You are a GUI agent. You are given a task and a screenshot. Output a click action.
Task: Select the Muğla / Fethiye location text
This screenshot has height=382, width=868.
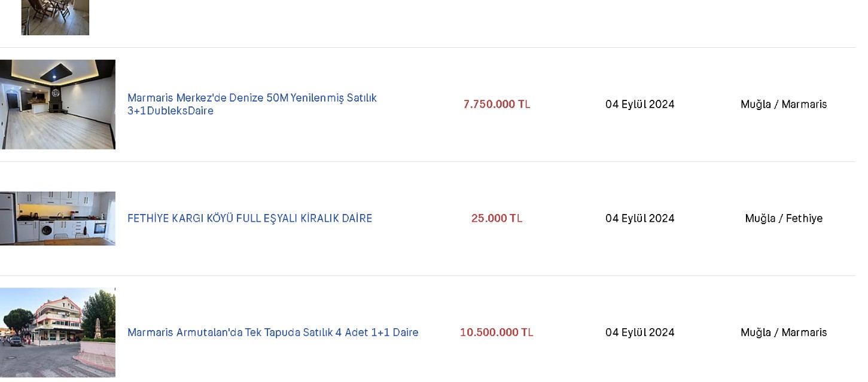(x=784, y=218)
